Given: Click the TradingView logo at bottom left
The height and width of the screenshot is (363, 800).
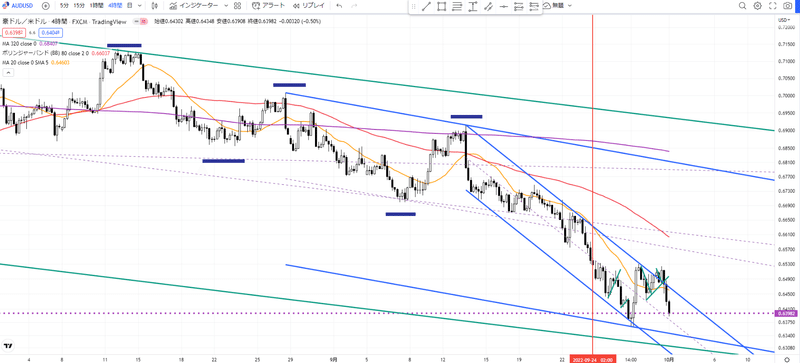Looking at the screenshot, I should [x=8, y=346].
